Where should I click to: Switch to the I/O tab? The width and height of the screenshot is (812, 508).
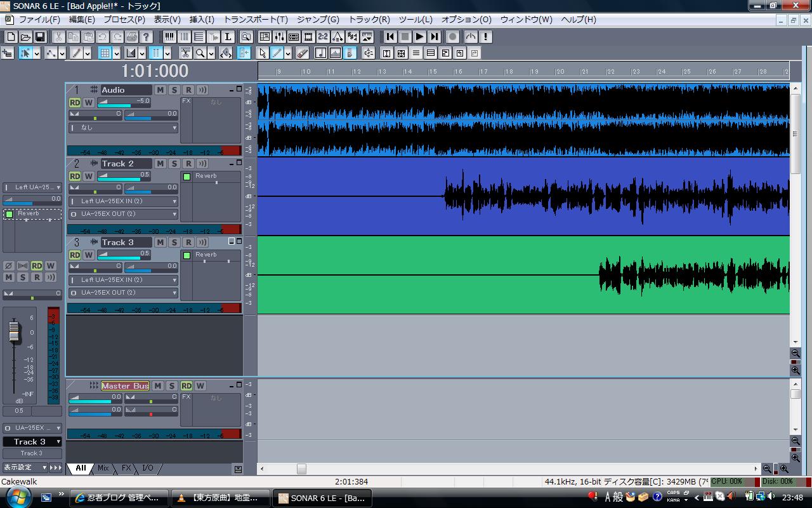pos(147,468)
